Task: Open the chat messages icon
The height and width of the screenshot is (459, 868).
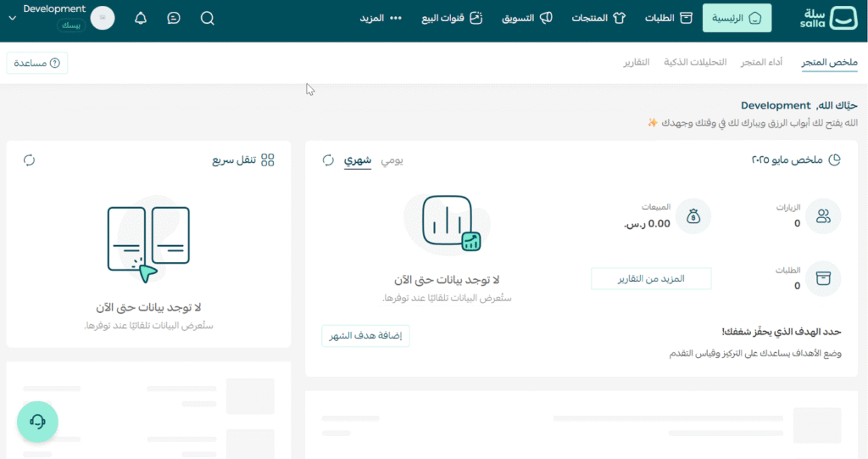Action: [x=174, y=18]
